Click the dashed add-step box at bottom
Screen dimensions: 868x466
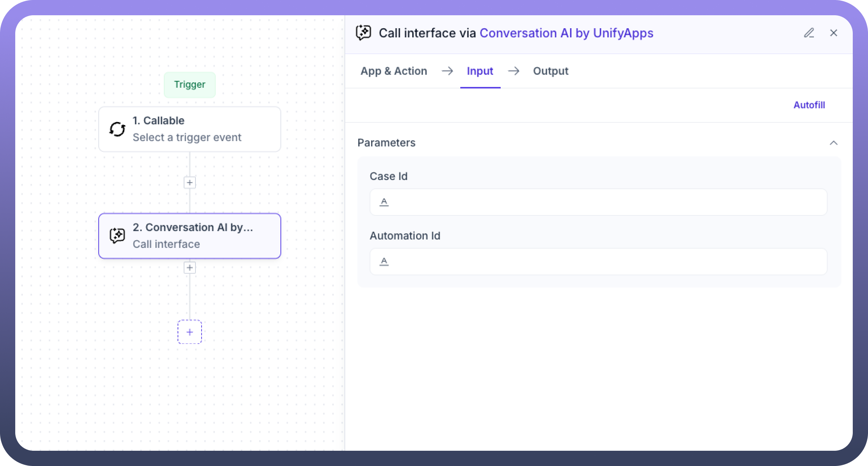coord(190,332)
